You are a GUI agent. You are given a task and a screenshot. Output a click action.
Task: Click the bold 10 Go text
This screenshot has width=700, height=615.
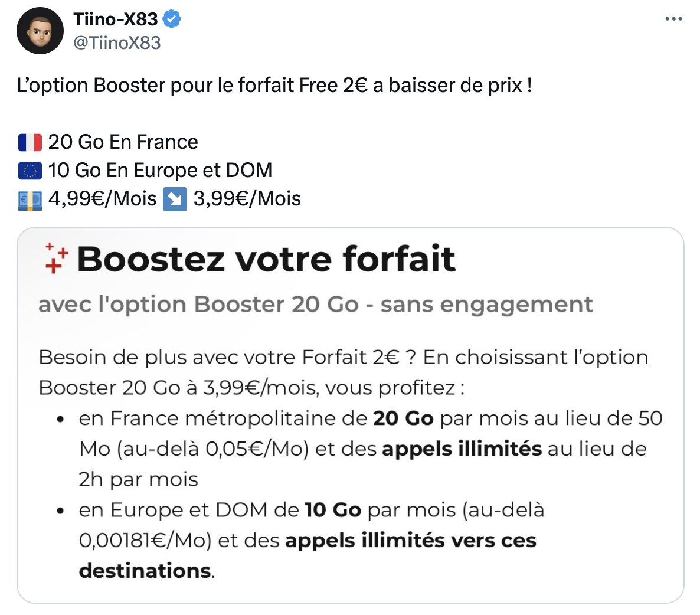click(x=333, y=510)
